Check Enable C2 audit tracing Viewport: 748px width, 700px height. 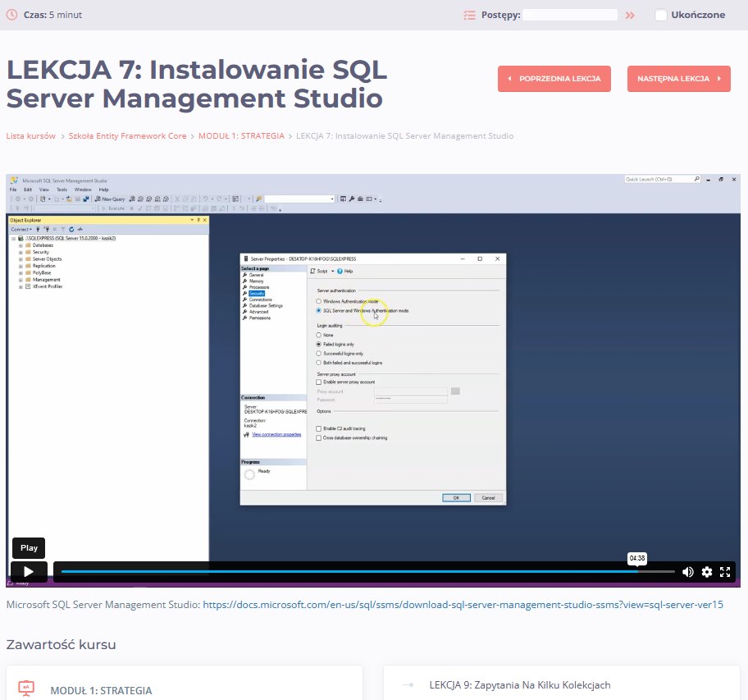tap(319, 428)
